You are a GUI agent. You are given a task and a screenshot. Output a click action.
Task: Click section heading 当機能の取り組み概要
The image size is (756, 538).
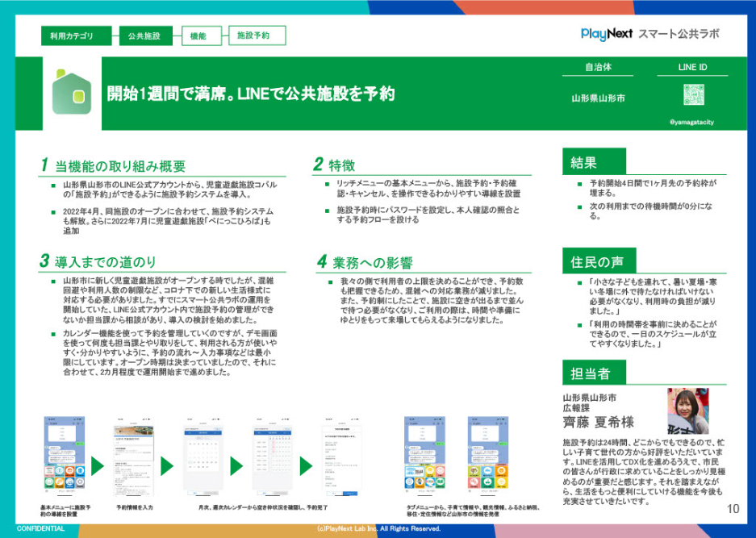click(120, 166)
